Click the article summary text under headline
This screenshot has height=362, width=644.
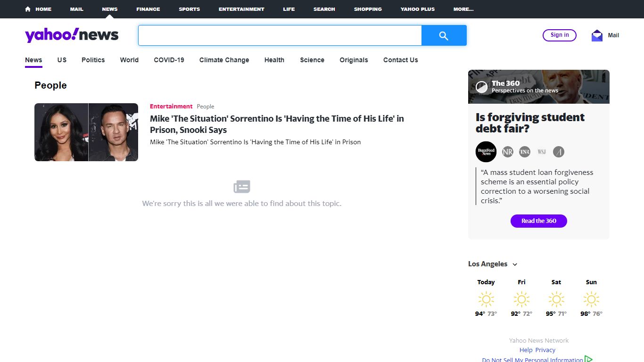(255, 142)
